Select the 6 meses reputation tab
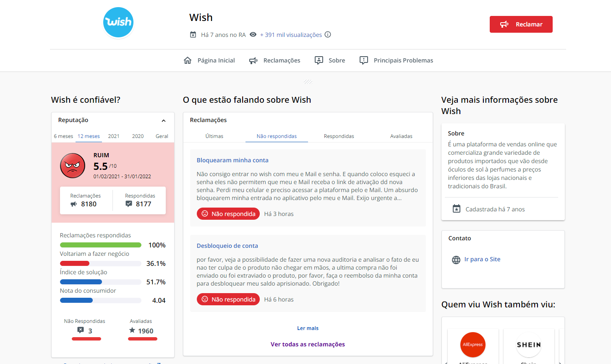The height and width of the screenshot is (364, 611). coord(63,136)
